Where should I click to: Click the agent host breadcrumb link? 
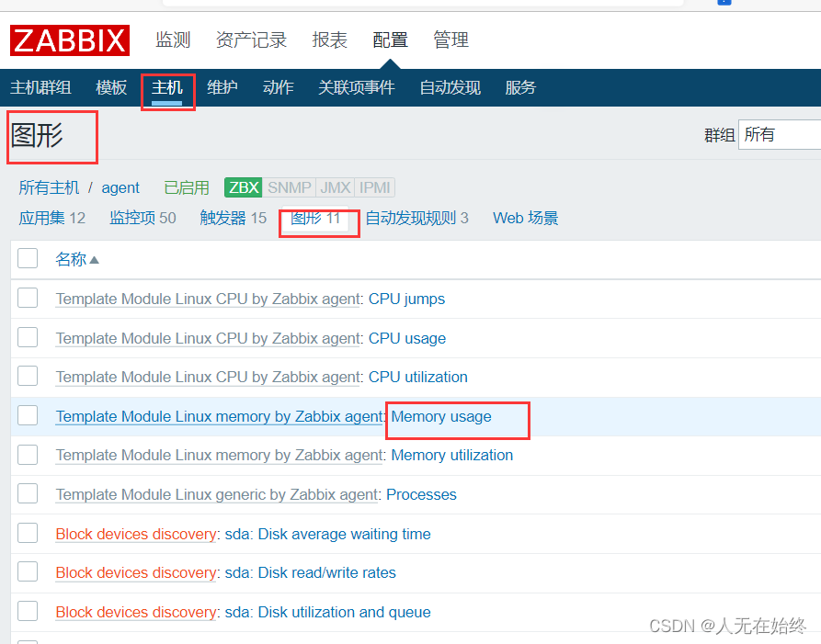(x=120, y=187)
